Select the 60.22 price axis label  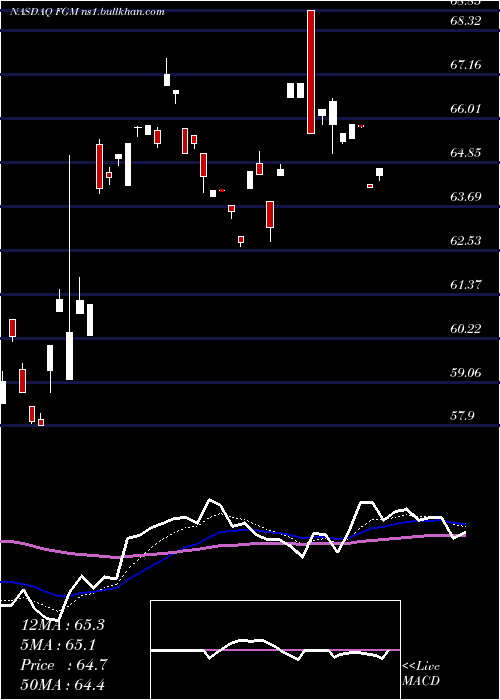[466, 329]
